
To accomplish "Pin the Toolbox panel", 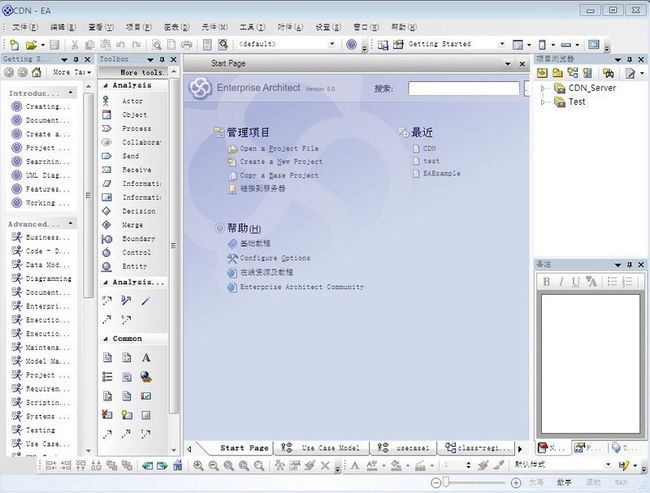I will [x=162, y=60].
